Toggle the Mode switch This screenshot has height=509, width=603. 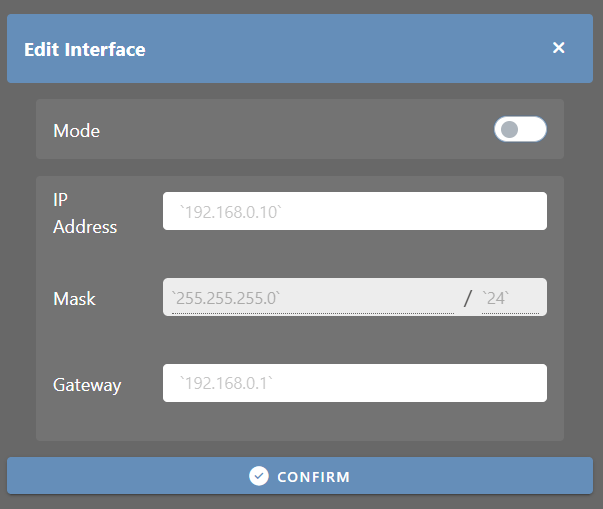pyautogui.click(x=520, y=129)
